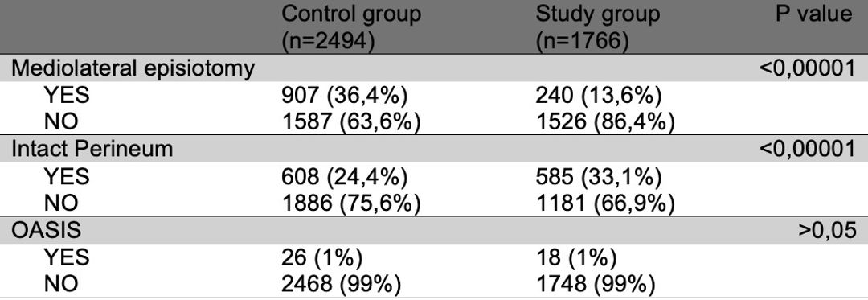Select the 240 (13,6%) cell

(599, 96)
